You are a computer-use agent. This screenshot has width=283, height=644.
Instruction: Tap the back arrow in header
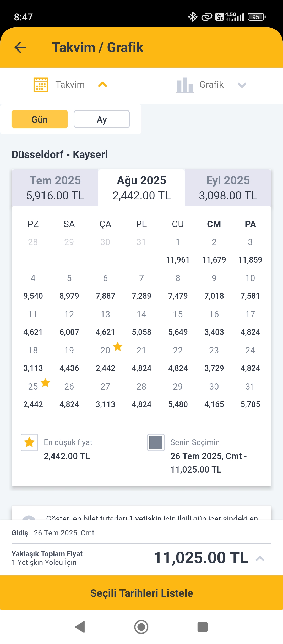coord(20,47)
